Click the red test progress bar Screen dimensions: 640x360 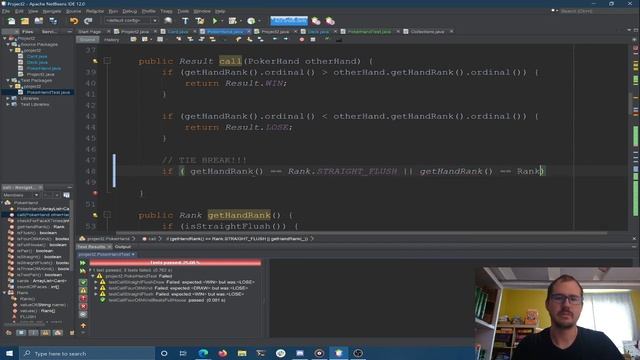point(175,263)
